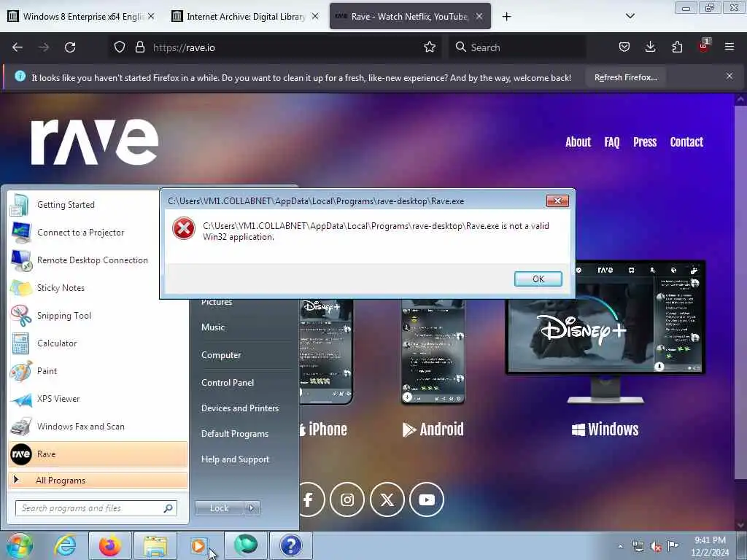
Task: Click the Refresh Firefox... button
Action: click(x=625, y=77)
